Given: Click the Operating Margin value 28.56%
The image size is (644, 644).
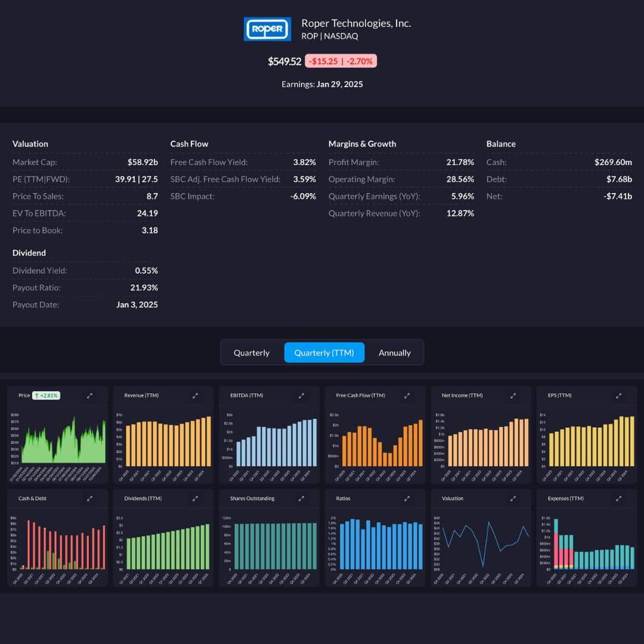Looking at the screenshot, I should [460, 179].
